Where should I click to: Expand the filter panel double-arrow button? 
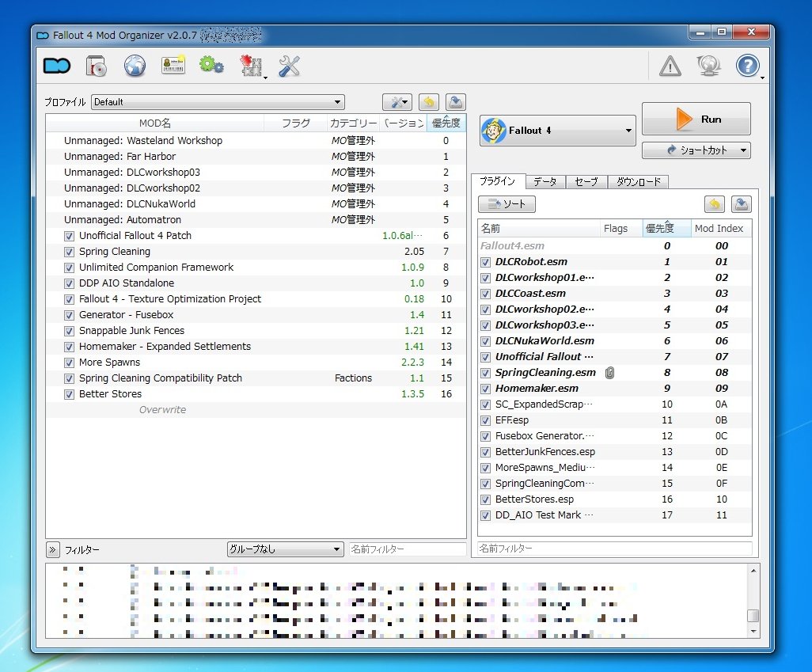click(53, 549)
